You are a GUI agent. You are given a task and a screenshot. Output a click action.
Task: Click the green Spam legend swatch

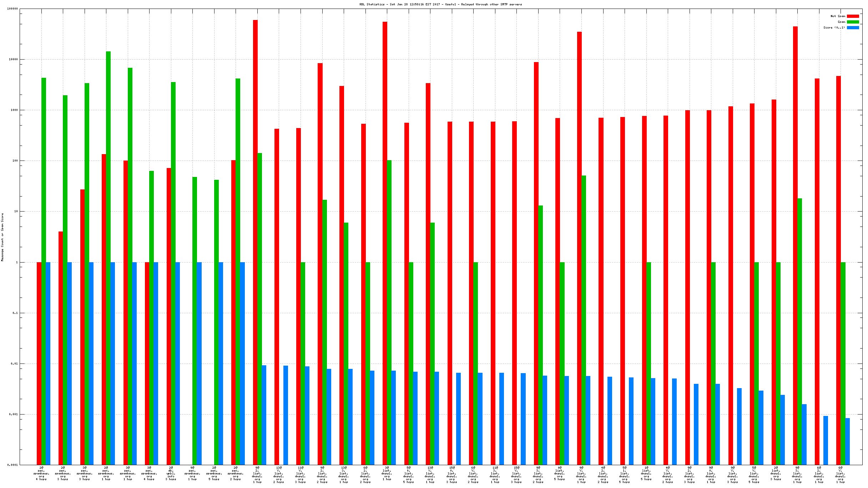click(853, 22)
